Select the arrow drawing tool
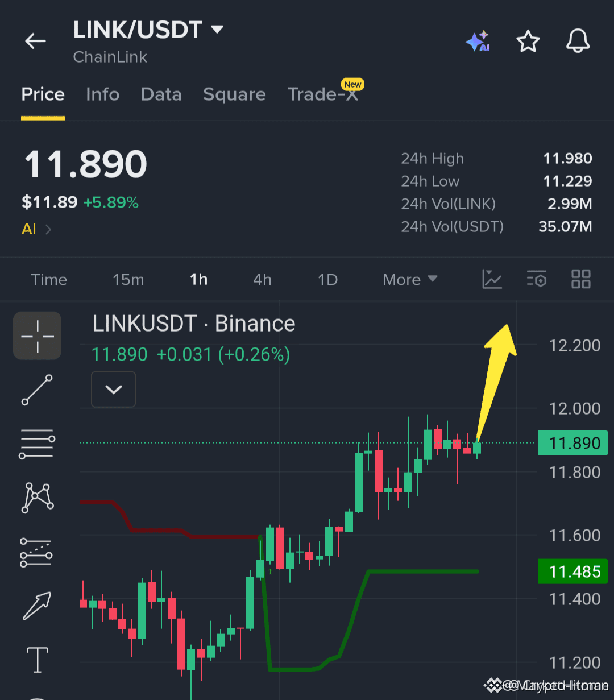Viewport: 614px width, 700px height. coord(37,606)
